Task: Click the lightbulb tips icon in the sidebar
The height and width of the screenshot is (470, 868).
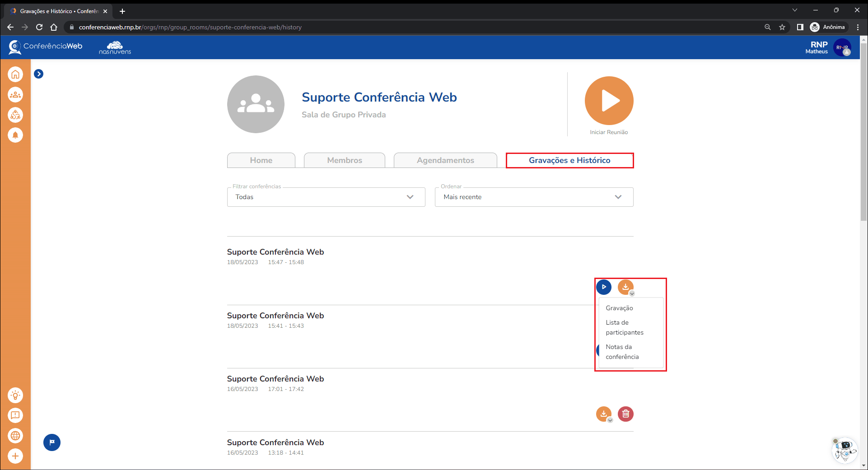Action: tap(15, 396)
